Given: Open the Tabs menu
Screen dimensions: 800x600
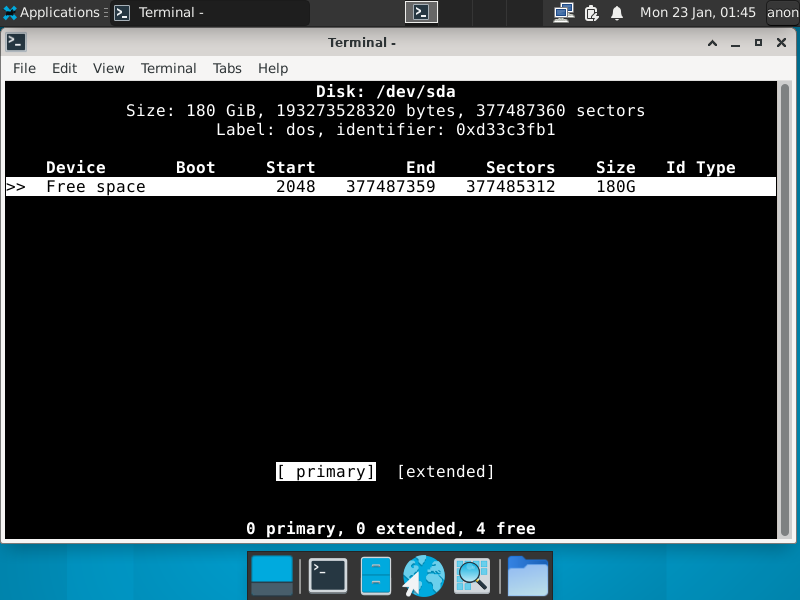Looking at the screenshot, I should pyautogui.click(x=227, y=68).
